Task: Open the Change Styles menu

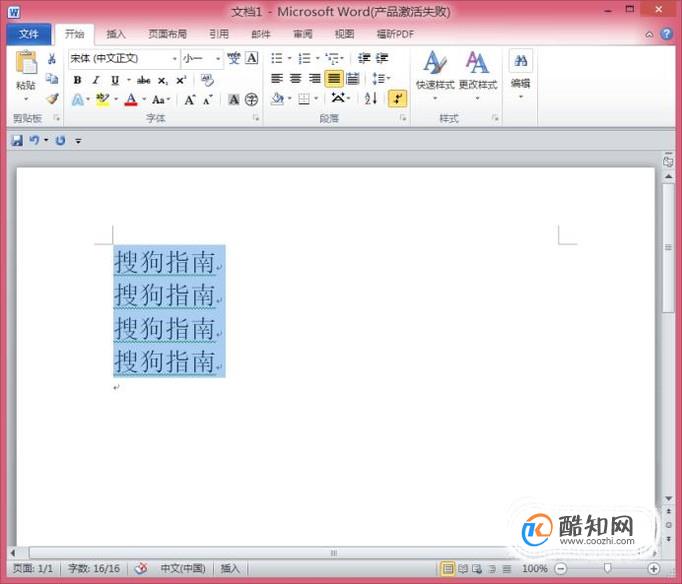Action: [478, 76]
